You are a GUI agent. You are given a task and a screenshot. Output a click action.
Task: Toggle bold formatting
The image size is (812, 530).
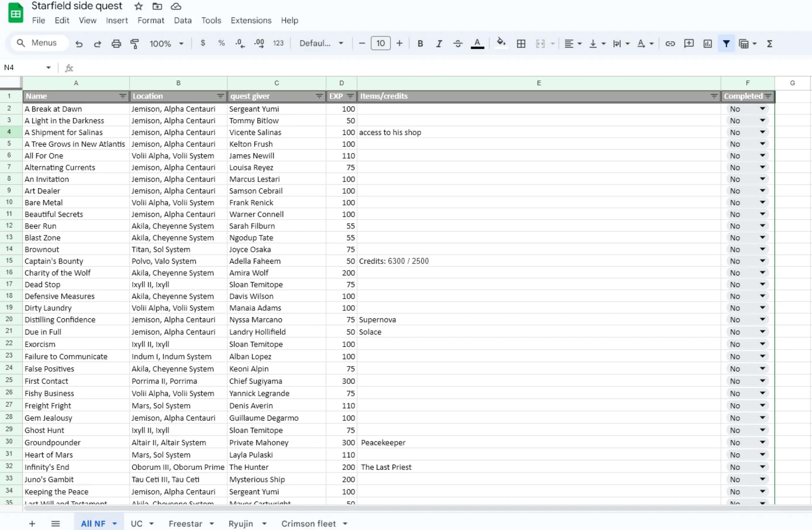point(420,44)
